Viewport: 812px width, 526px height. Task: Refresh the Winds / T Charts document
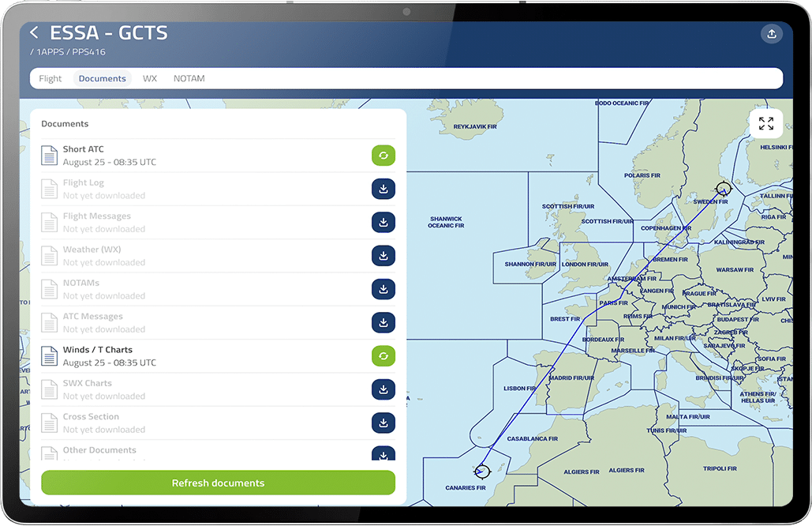(x=383, y=356)
